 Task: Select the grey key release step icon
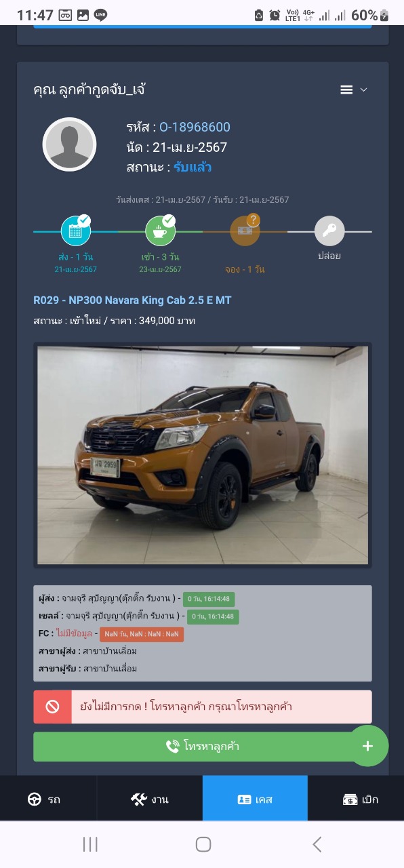click(x=329, y=231)
